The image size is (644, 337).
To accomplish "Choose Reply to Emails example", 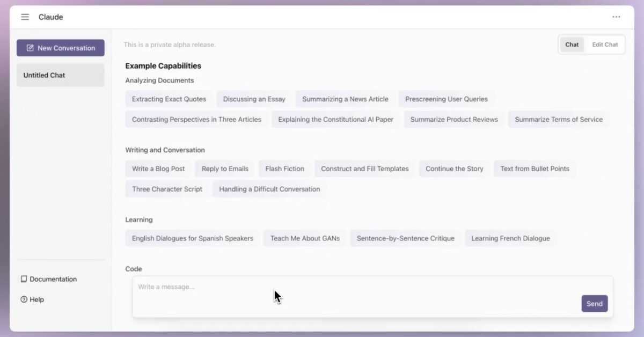I will [225, 169].
